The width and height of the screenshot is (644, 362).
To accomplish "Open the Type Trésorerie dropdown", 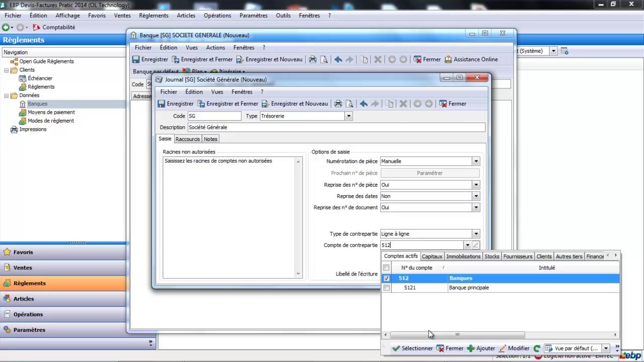I will tap(348, 116).
